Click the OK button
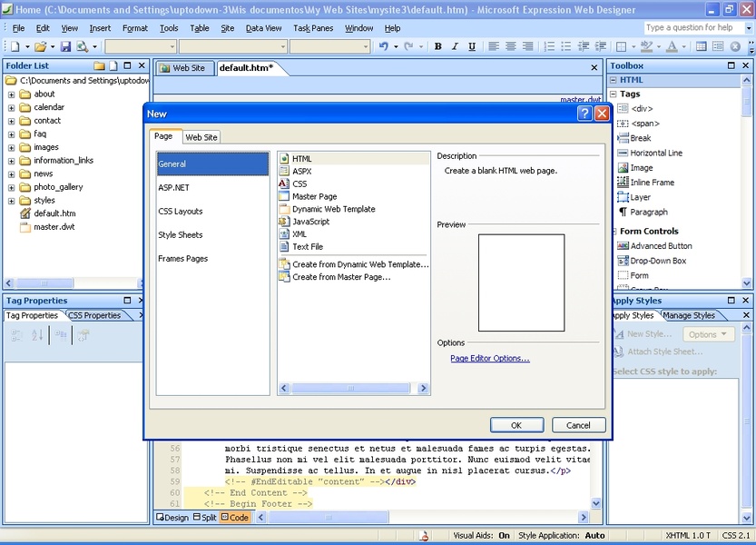This screenshot has width=756, height=545. pyautogui.click(x=516, y=425)
